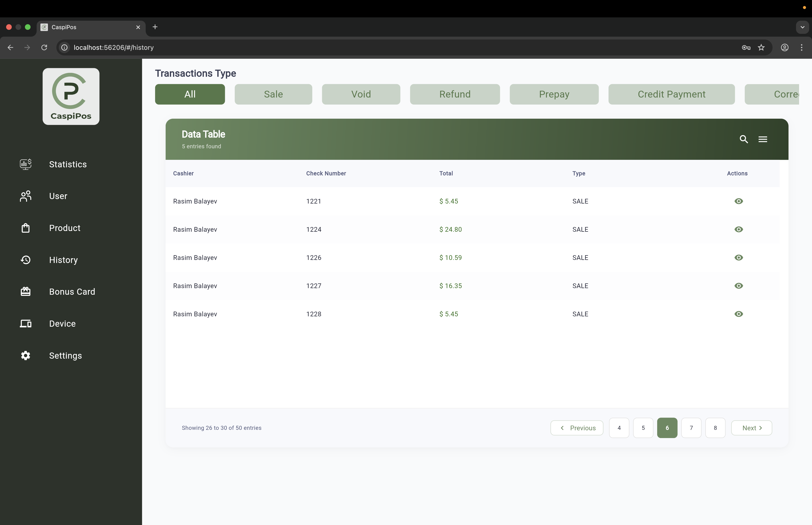Go to Next page of entries
The height and width of the screenshot is (525, 812).
click(751, 428)
